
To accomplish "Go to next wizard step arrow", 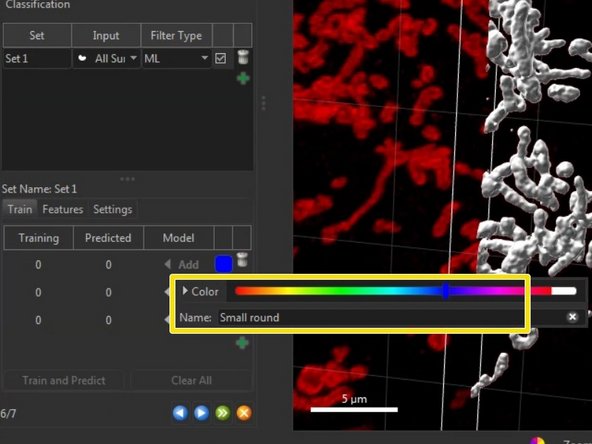I will tap(201, 413).
